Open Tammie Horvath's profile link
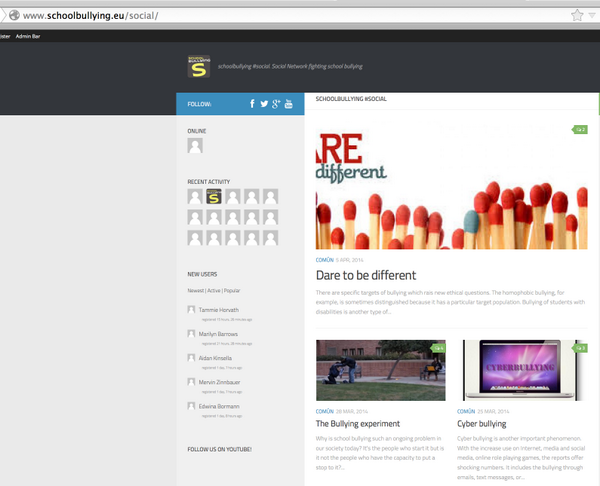Viewport: 600px width, 486px height. [218, 310]
